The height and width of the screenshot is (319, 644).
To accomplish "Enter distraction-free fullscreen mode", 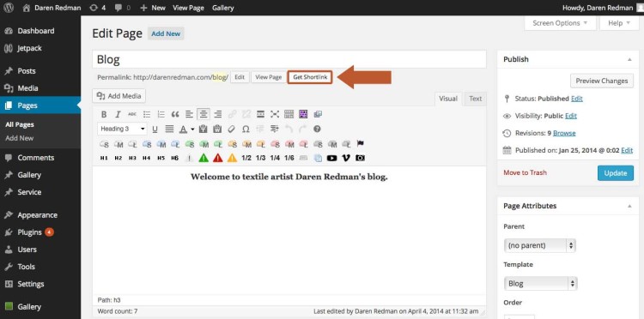I will point(275,114).
